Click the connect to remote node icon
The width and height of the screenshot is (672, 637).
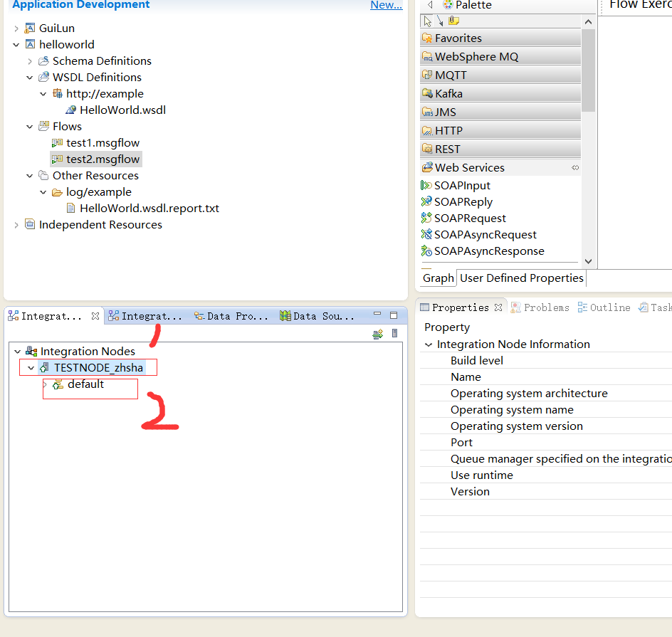[x=378, y=335]
